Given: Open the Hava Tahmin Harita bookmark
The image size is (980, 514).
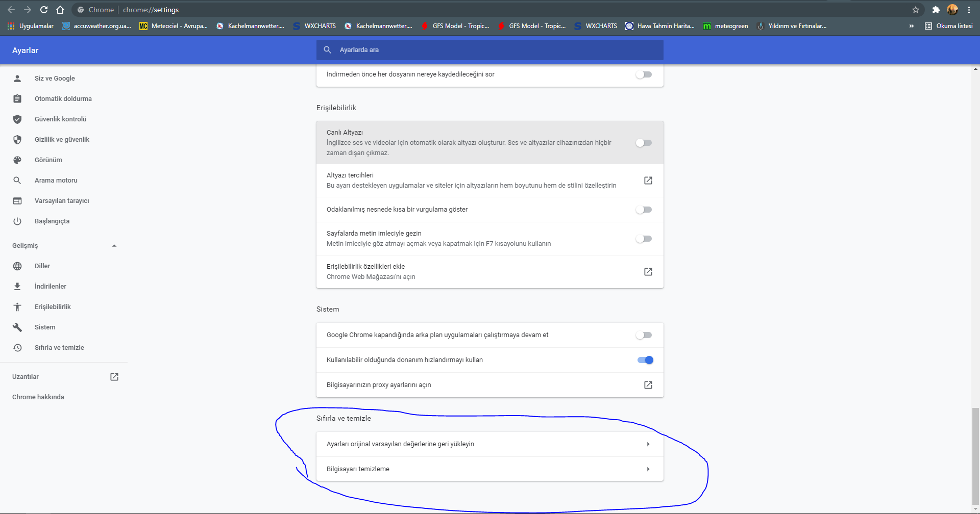Looking at the screenshot, I should coord(660,26).
